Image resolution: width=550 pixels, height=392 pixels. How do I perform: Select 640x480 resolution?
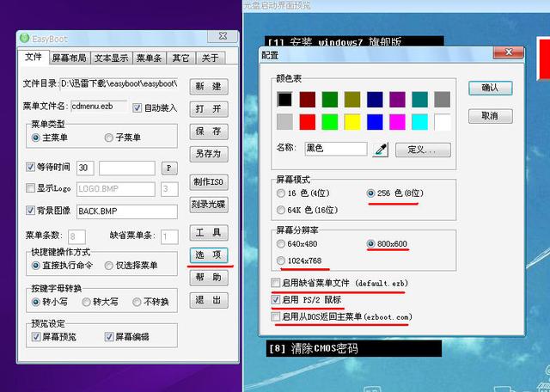[x=281, y=243]
